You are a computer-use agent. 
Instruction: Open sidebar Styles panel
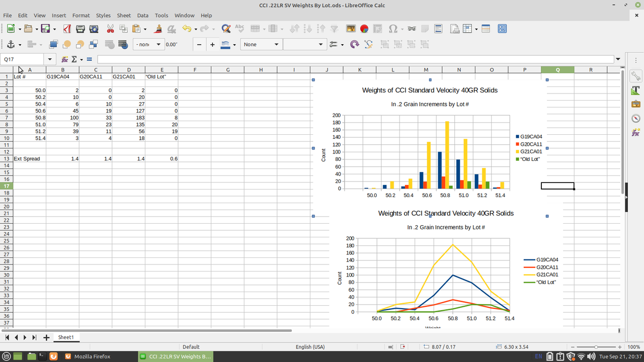(x=635, y=90)
